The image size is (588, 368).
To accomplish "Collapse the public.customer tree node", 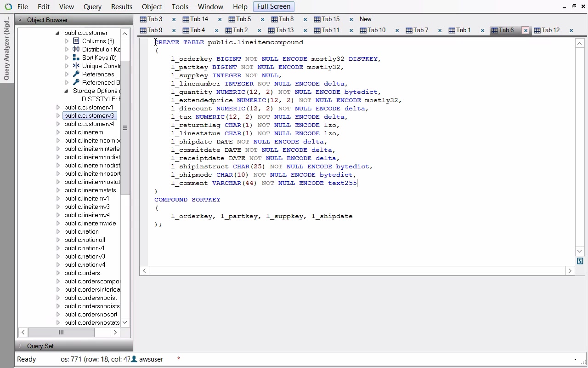I will tap(57, 33).
